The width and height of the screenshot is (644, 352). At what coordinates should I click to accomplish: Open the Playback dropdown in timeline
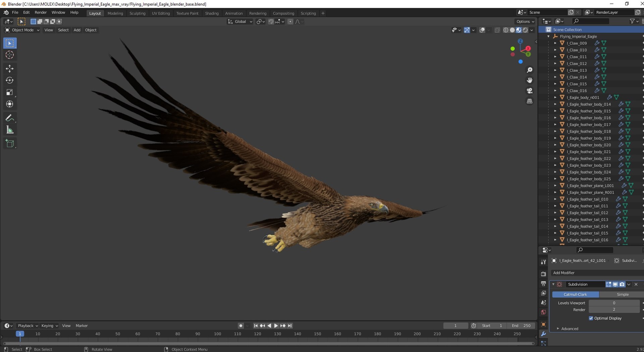tap(28, 326)
